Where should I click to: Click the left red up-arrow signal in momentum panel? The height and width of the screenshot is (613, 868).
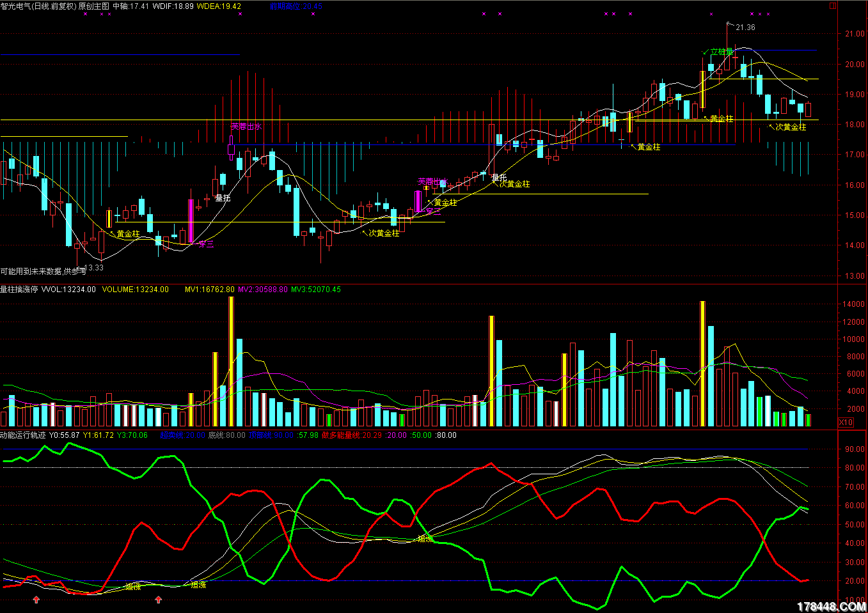pyautogui.click(x=36, y=600)
